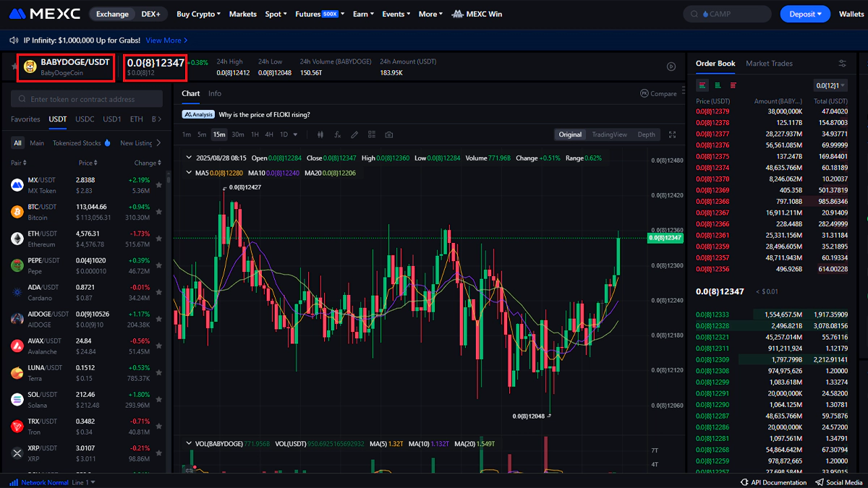Click the Ethereum coin icon
This screenshot has width=868, height=488.
coord(17,239)
